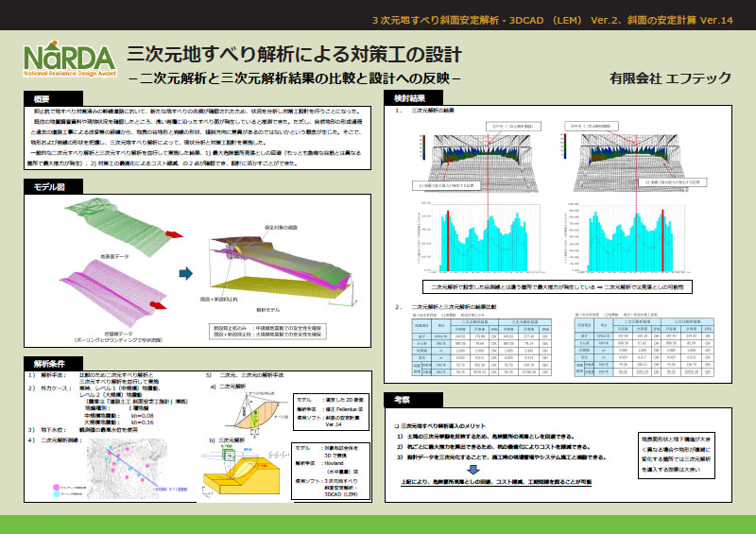The height and width of the screenshot is (534, 756).
Task: Click the 地表面データ caption
Action: (114, 257)
